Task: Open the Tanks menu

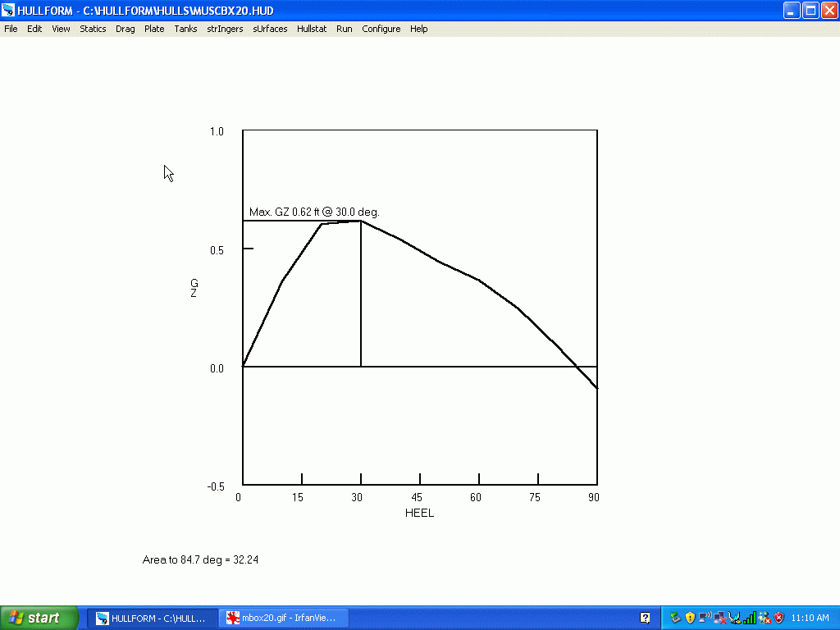Action: pyautogui.click(x=185, y=29)
